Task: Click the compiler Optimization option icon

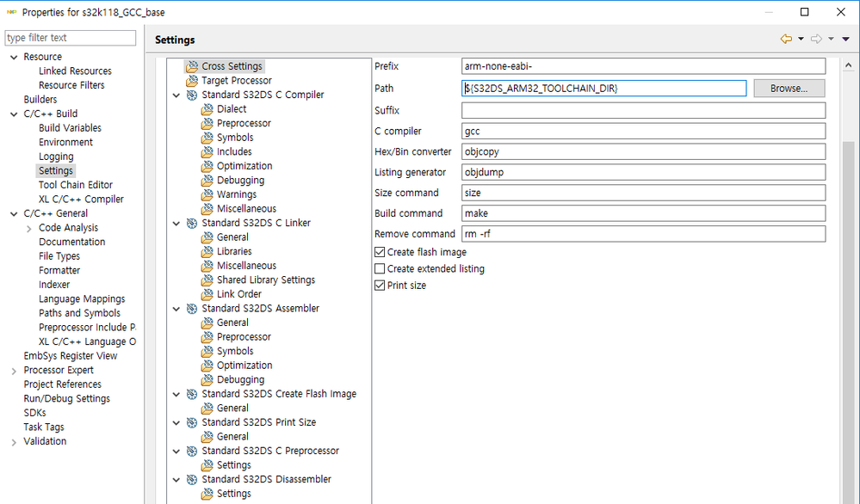Action: (x=207, y=166)
